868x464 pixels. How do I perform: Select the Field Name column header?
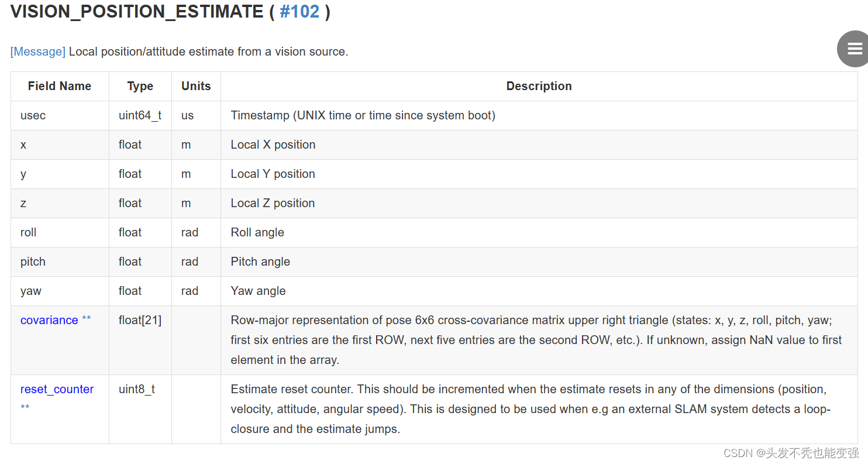click(60, 86)
